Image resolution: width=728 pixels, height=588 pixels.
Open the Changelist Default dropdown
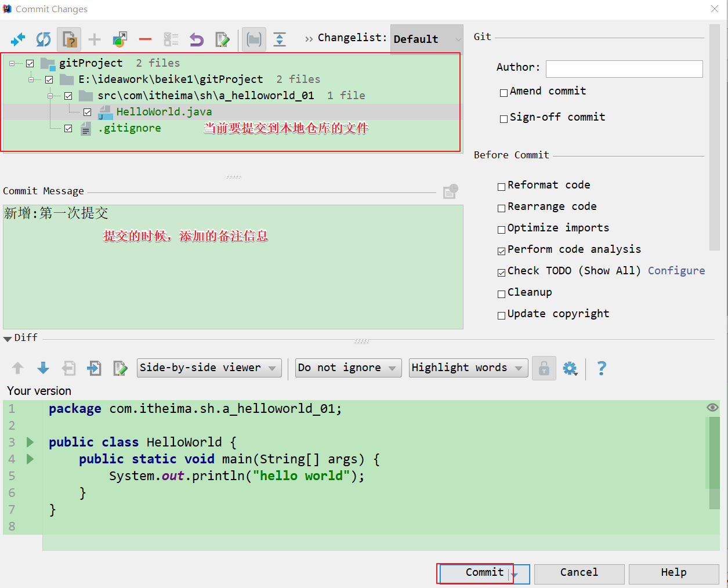coord(426,39)
